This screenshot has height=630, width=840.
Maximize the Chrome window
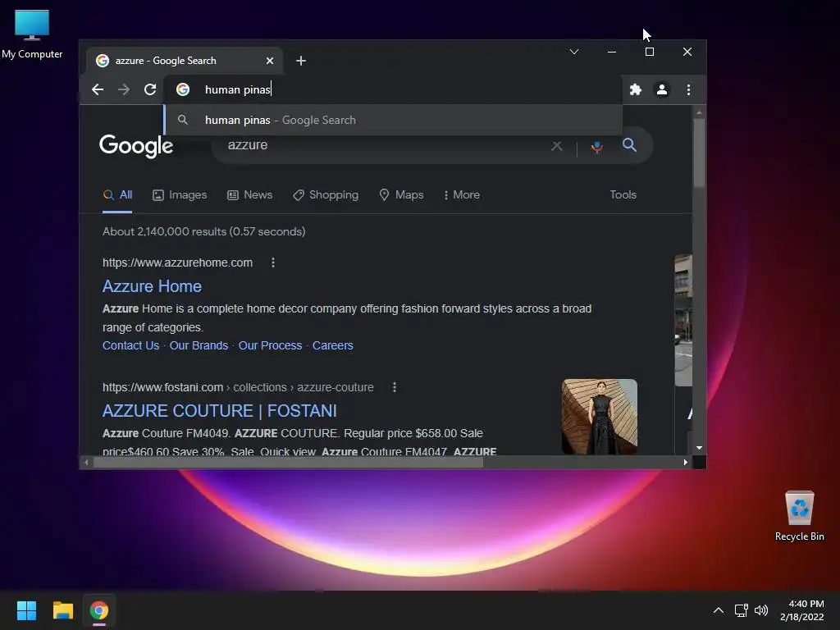tap(650, 52)
